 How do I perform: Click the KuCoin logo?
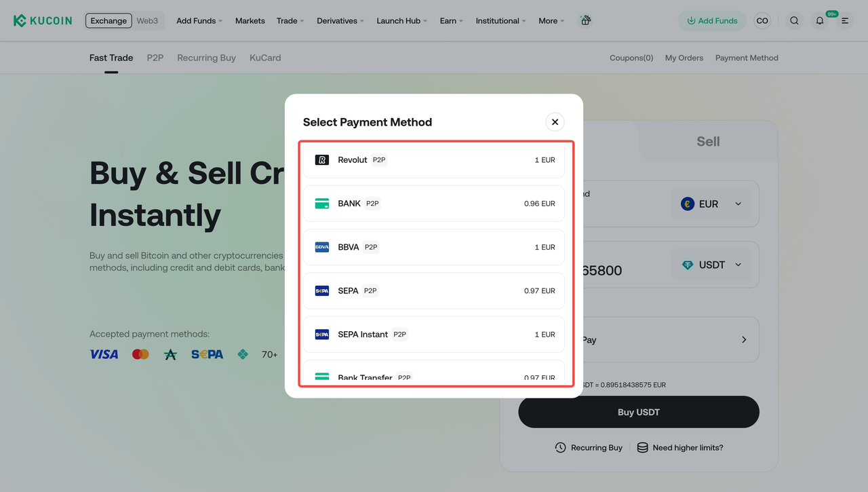(43, 20)
